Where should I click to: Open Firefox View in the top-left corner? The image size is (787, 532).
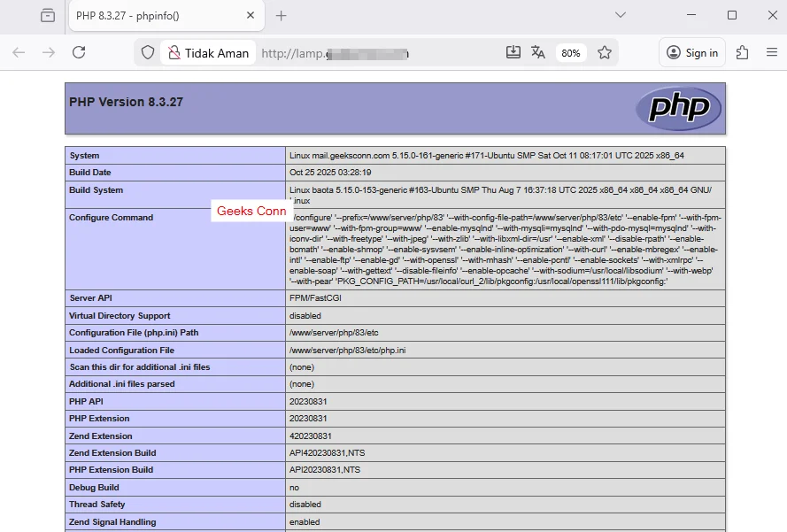tap(48, 15)
